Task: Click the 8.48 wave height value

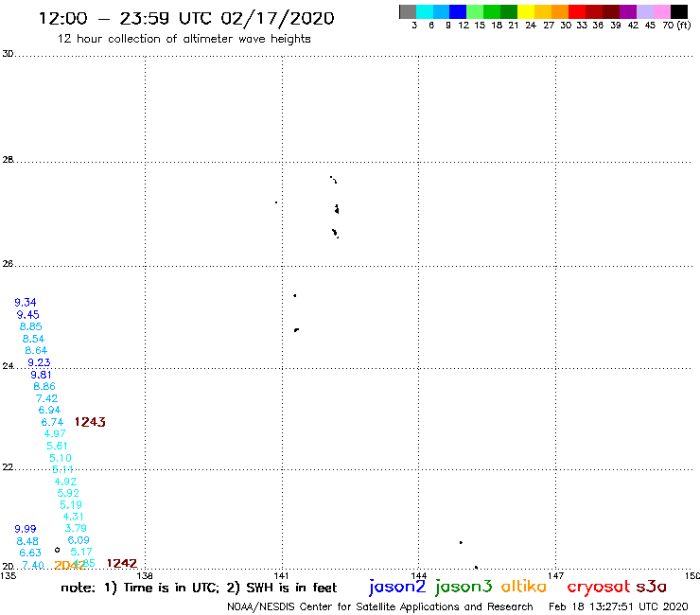Action: (x=27, y=541)
